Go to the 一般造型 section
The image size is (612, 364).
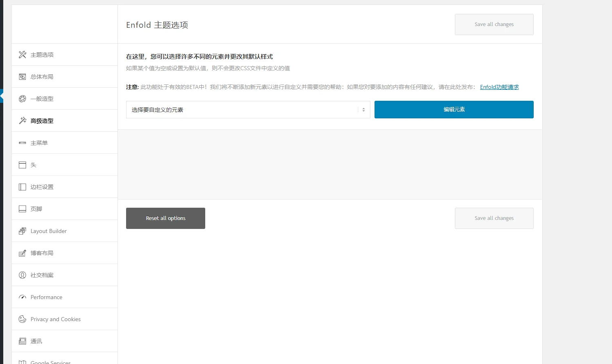pyautogui.click(x=64, y=99)
